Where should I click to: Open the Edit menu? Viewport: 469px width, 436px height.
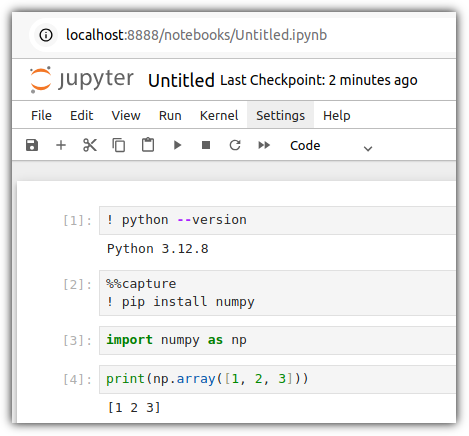click(81, 116)
